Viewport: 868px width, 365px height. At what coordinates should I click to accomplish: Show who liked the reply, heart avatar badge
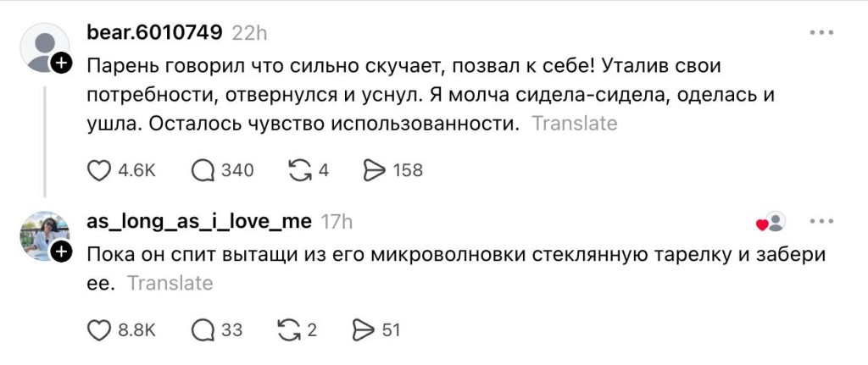(x=771, y=223)
